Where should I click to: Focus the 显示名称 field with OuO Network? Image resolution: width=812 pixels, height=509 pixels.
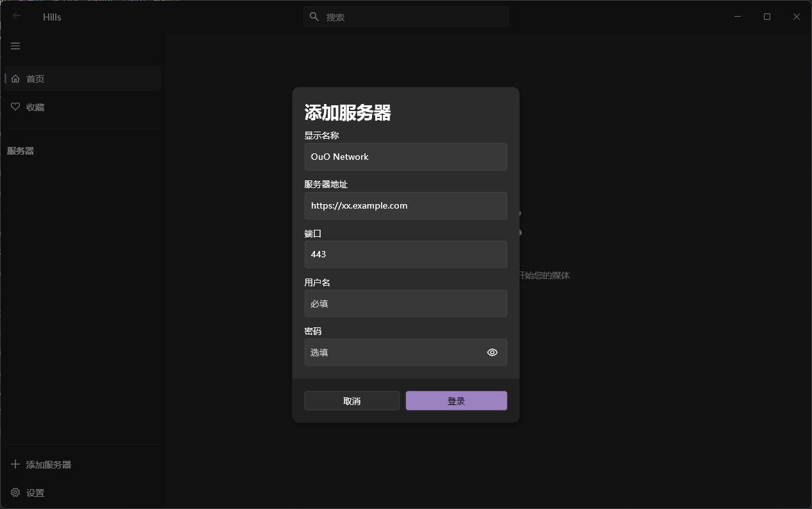(405, 157)
